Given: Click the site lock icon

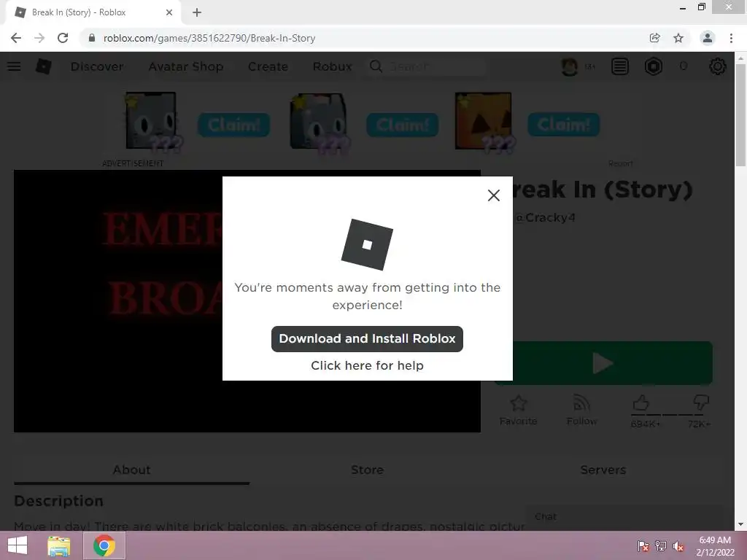Looking at the screenshot, I should tap(92, 38).
